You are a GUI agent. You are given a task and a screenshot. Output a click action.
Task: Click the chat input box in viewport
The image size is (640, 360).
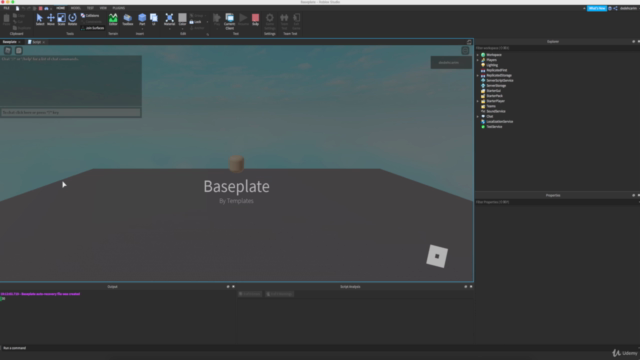click(x=71, y=113)
